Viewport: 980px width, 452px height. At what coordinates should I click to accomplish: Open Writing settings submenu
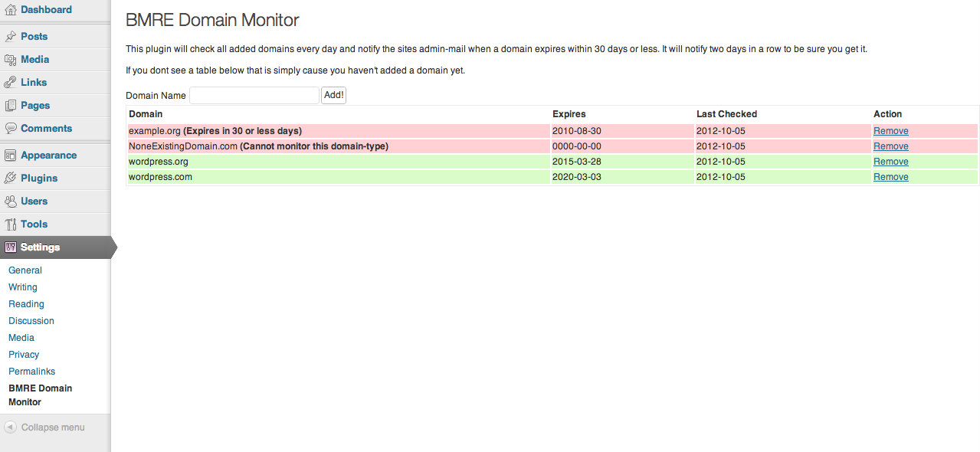pos(23,287)
